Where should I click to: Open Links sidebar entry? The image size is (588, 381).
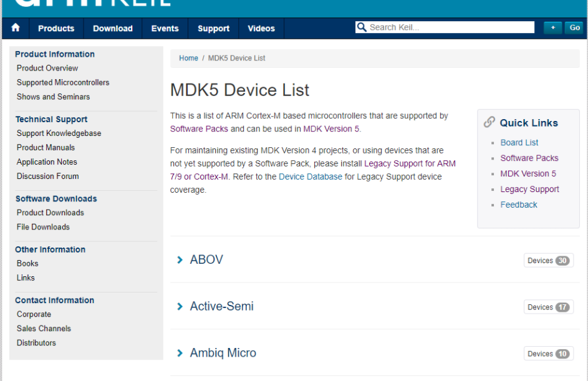26,278
